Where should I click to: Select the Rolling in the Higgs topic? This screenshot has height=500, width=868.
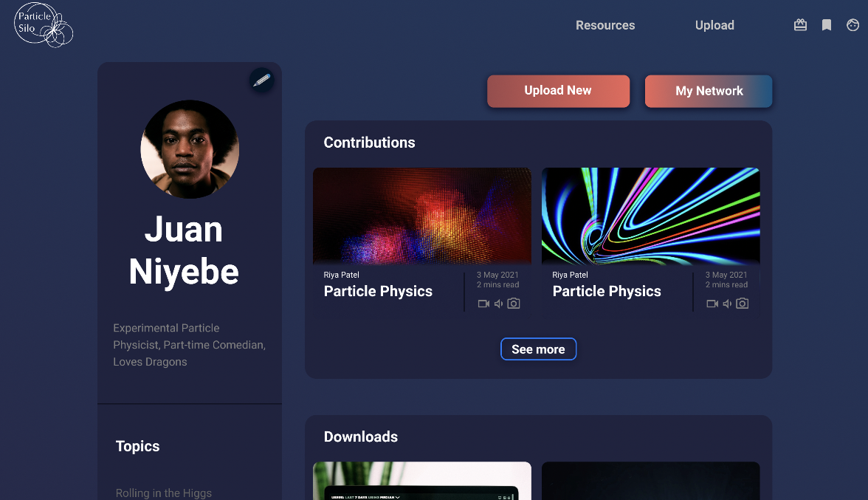pyautogui.click(x=164, y=493)
